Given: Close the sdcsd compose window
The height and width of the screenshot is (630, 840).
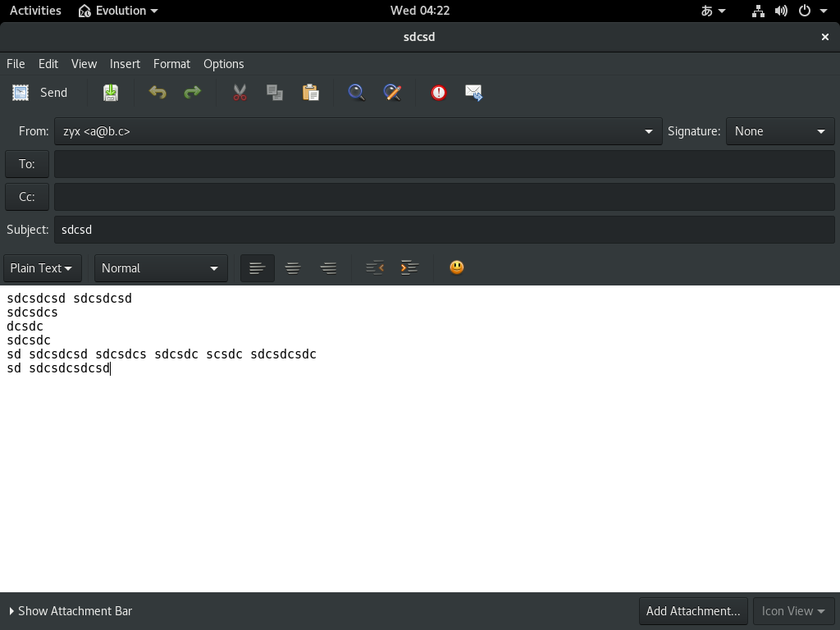Looking at the screenshot, I should (825, 37).
